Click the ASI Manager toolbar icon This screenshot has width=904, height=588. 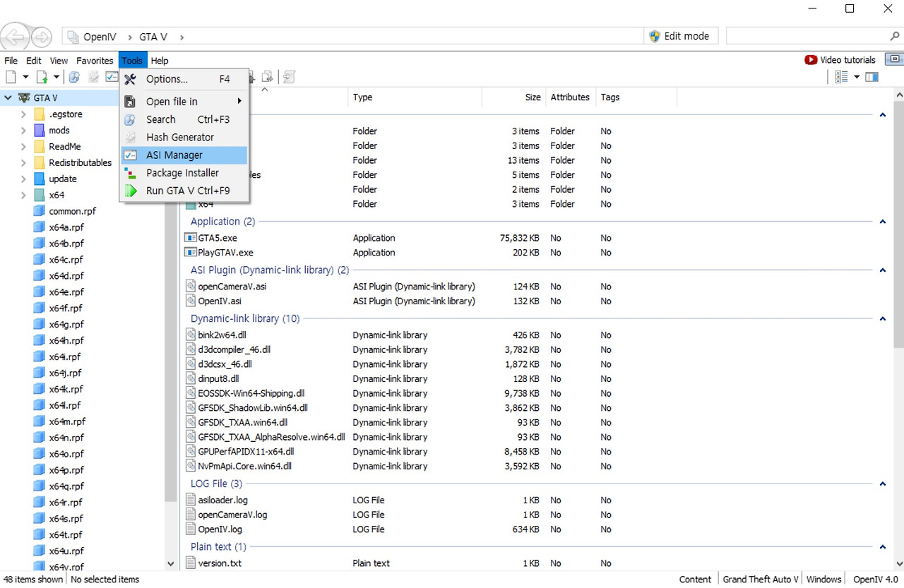112,77
